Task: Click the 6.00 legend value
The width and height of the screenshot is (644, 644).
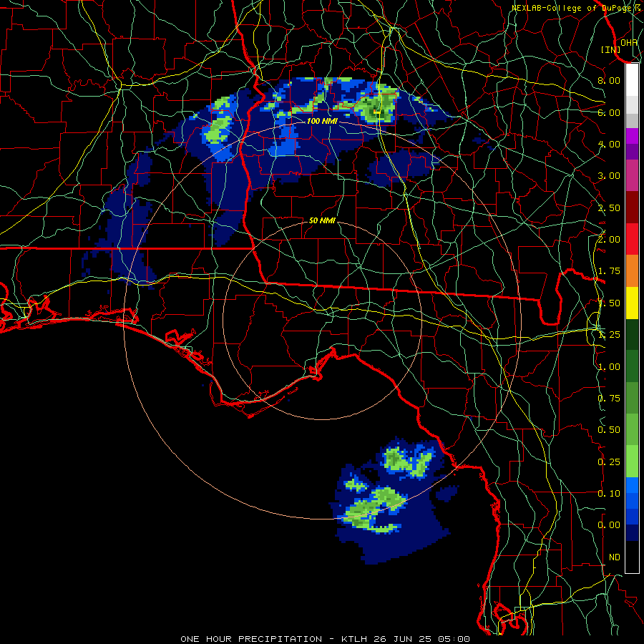Action: (609, 112)
